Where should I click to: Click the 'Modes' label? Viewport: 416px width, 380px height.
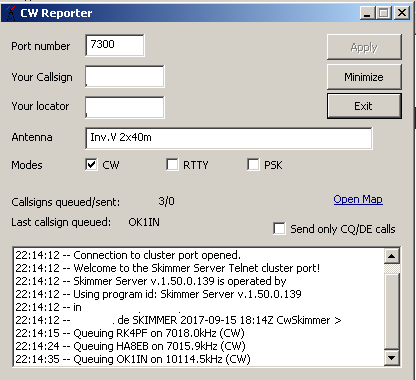27,165
